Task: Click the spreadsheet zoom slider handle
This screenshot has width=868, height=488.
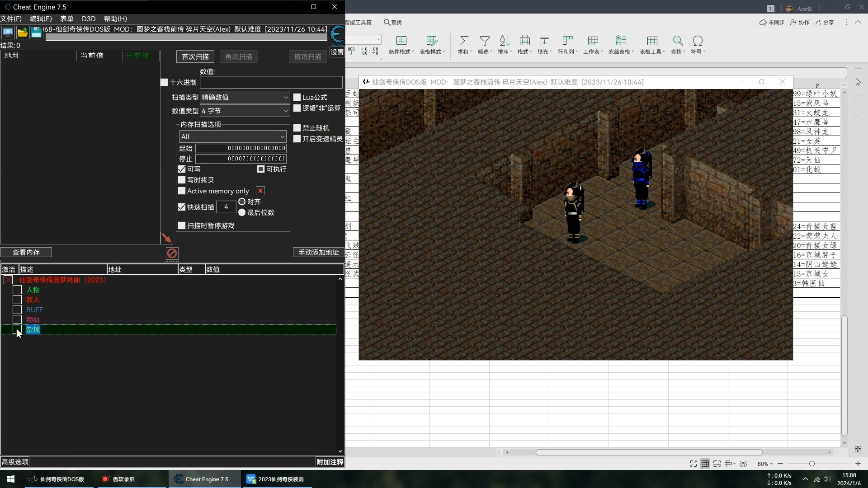Action: 812,464
